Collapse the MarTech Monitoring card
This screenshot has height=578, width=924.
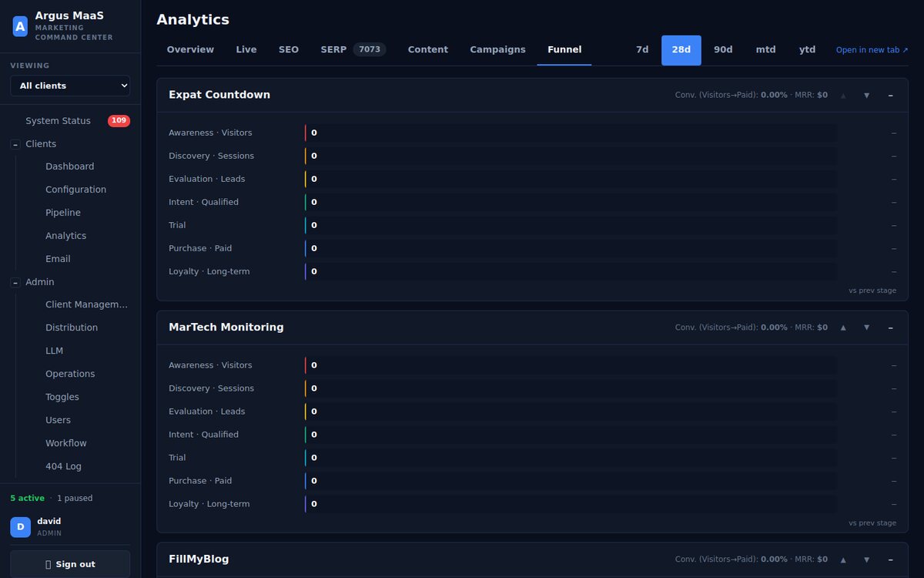pyautogui.click(x=890, y=328)
